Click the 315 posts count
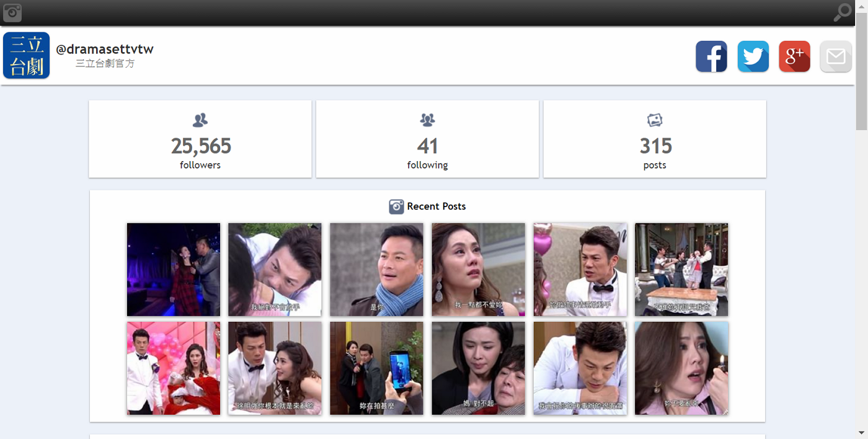The height and width of the screenshot is (439, 868). coord(655,146)
